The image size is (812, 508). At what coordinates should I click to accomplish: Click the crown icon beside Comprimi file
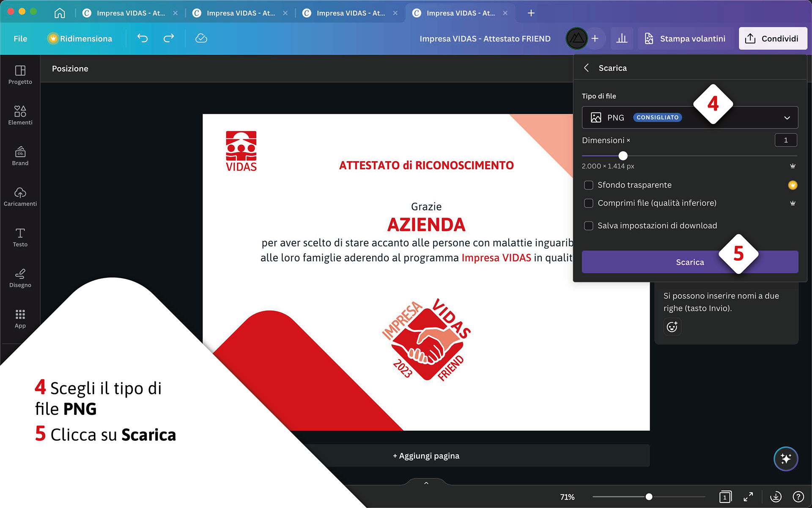click(793, 203)
